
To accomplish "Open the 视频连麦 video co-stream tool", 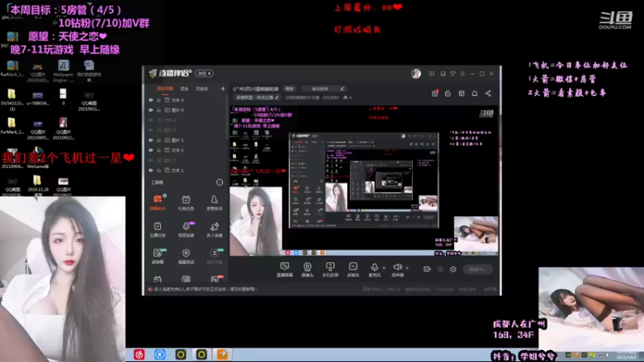I will [186, 229].
